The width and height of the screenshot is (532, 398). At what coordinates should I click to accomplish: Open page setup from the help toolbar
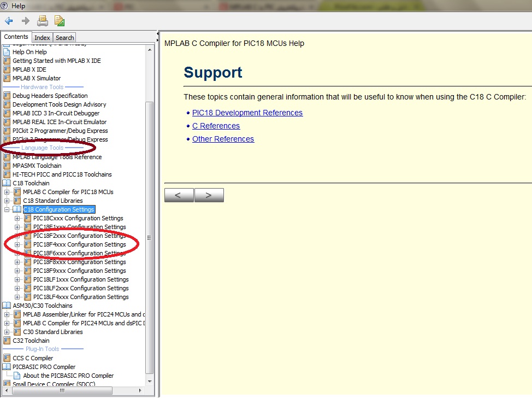tap(60, 21)
